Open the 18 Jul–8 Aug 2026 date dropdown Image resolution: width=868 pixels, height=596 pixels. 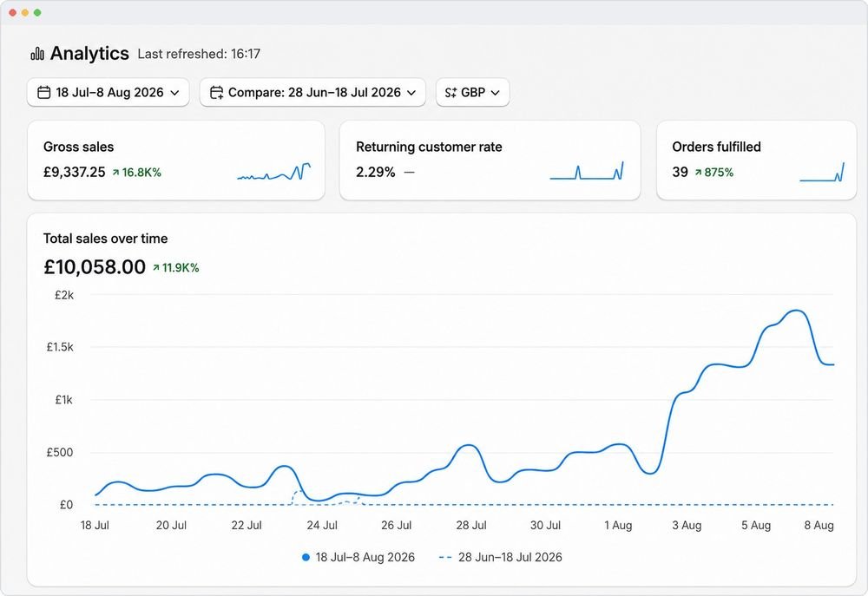point(108,93)
